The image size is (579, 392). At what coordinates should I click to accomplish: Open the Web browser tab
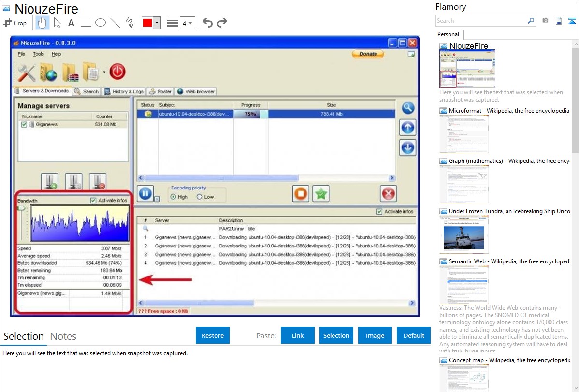196,92
